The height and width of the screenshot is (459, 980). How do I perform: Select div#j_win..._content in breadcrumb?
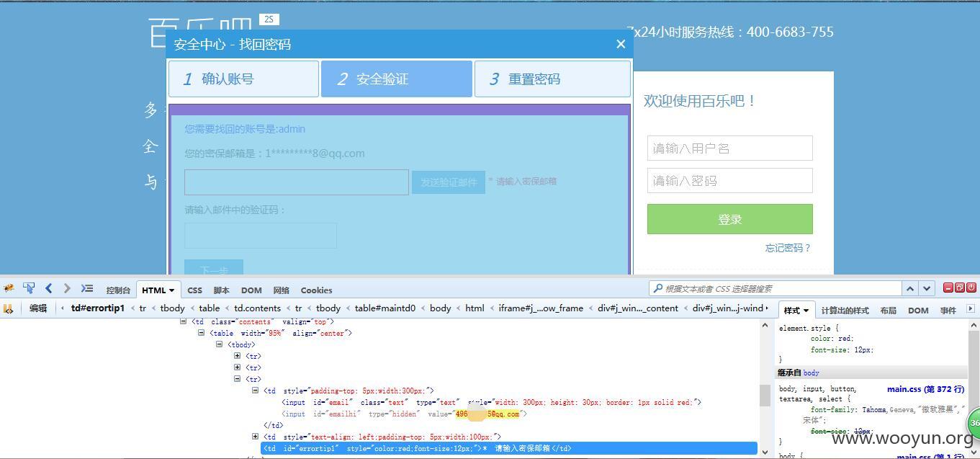638,308
